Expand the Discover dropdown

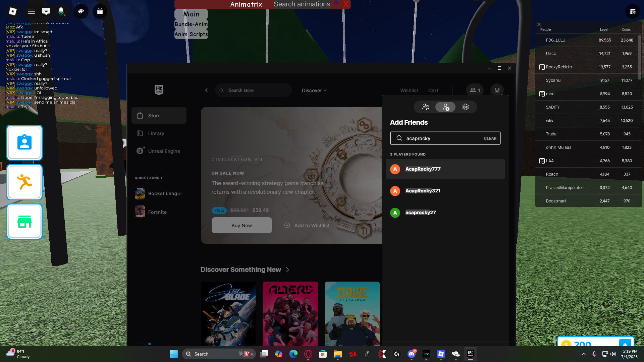314,90
